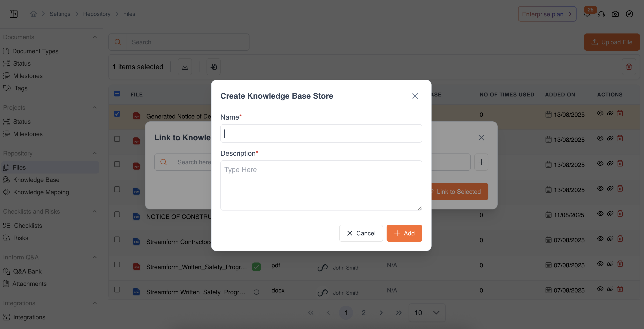644x329 pixels.
Task: Open Knowledge Base in sidebar
Action: (36, 180)
